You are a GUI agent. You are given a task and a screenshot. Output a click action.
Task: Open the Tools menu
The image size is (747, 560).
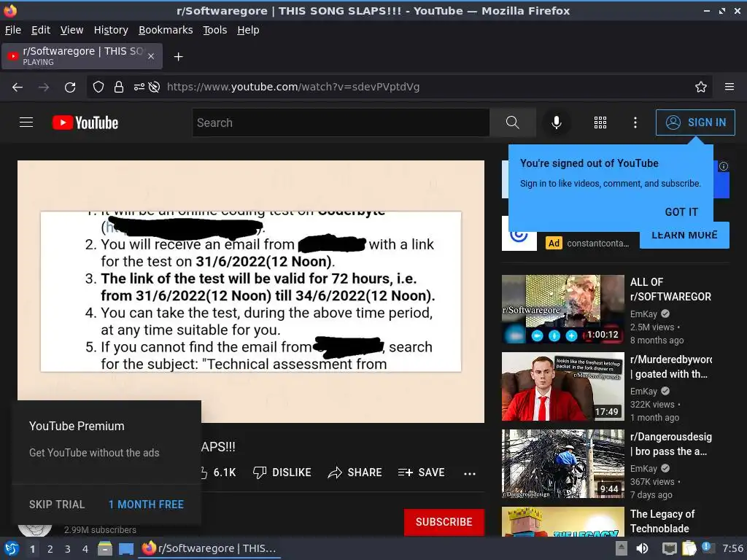click(215, 30)
